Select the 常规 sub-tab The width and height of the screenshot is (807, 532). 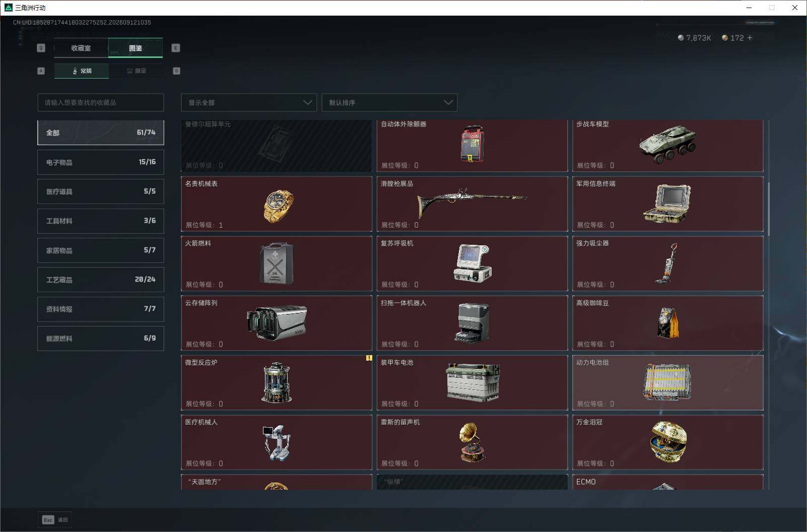click(x=82, y=71)
